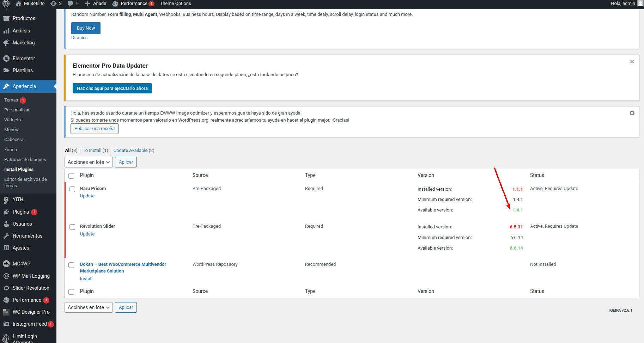Open the YITH sidebar icon

(6, 200)
